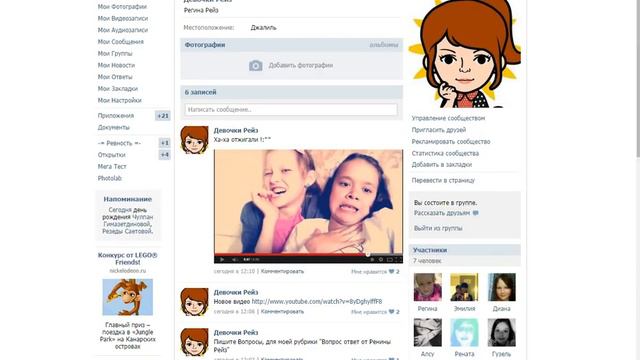Click Рассказать друзьям
This screenshot has width=640, height=360.
pos(442,213)
